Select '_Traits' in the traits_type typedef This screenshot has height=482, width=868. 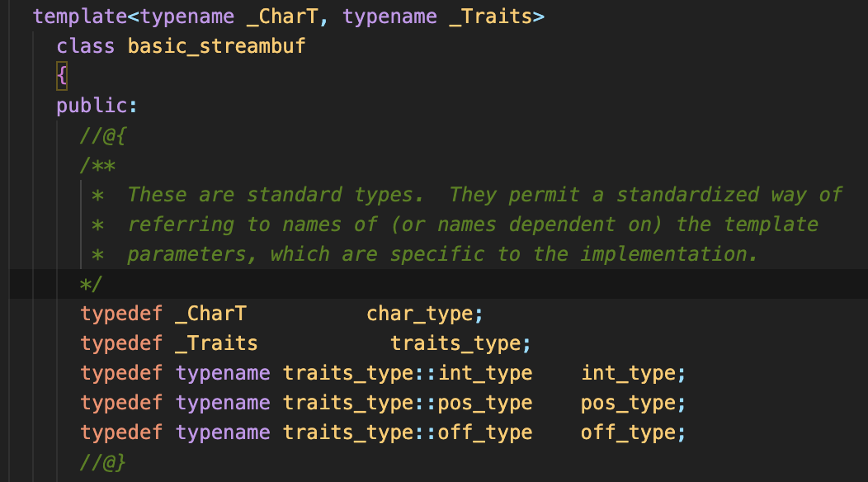click(217, 343)
